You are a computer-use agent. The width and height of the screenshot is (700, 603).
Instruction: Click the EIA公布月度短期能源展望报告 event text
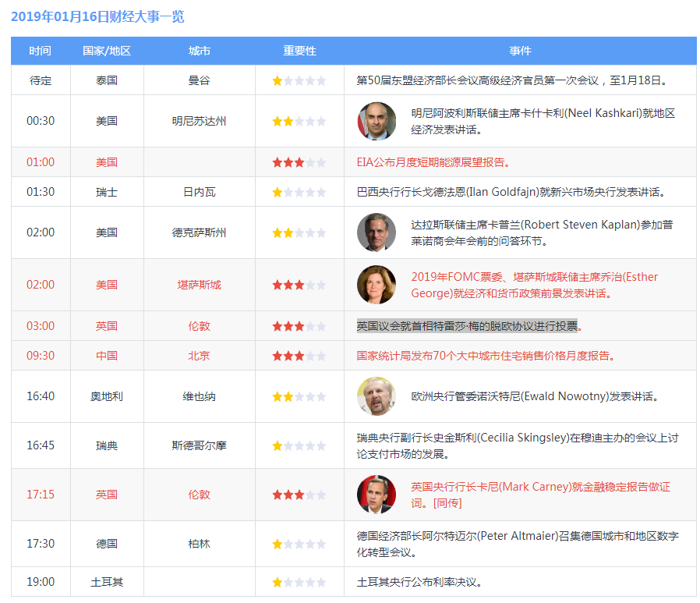[x=433, y=162]
